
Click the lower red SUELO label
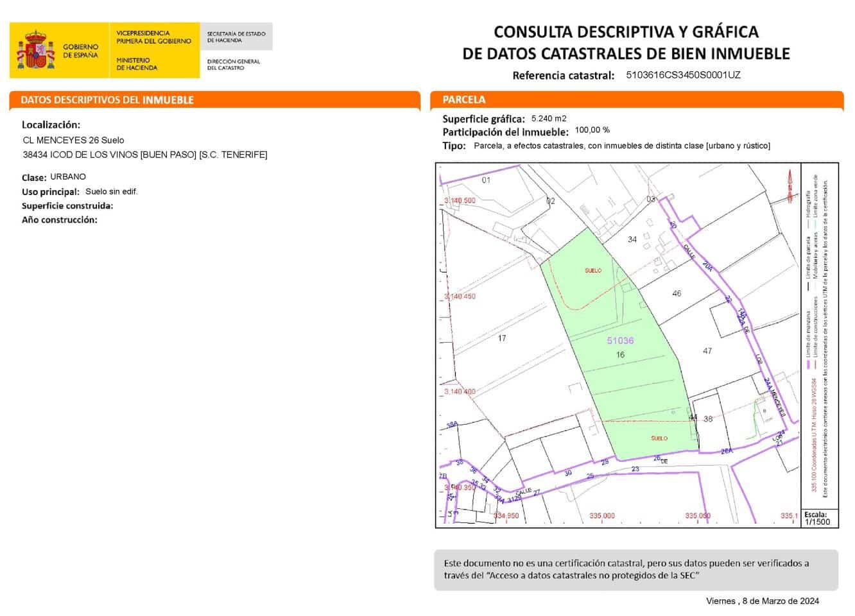(x=657, y=438)
